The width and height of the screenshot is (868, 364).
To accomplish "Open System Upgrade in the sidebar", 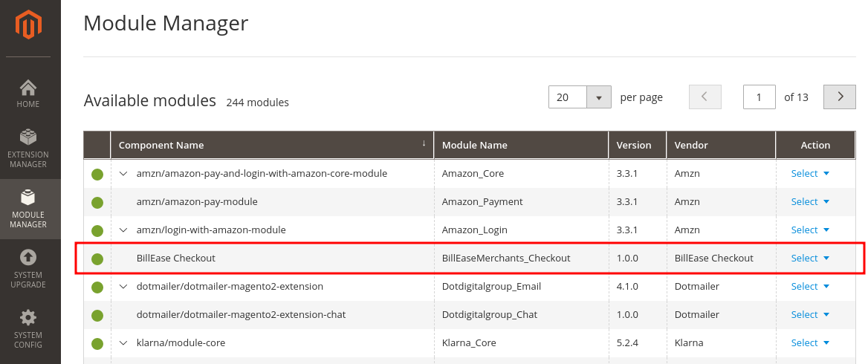I will click(x=27, y=269).
